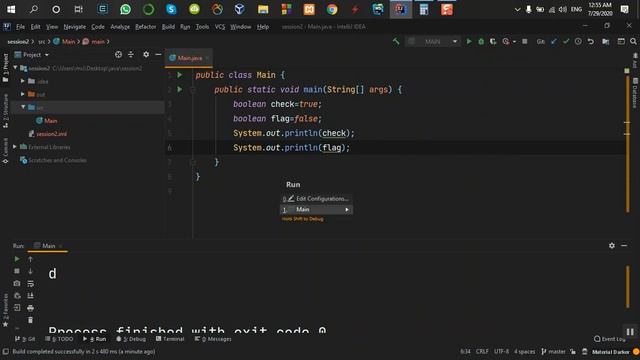This screenshot has height=360, width=640.
Task: Run Main with the toolbar green play icon
Action: pyautogui.click(x=469, y=42)
